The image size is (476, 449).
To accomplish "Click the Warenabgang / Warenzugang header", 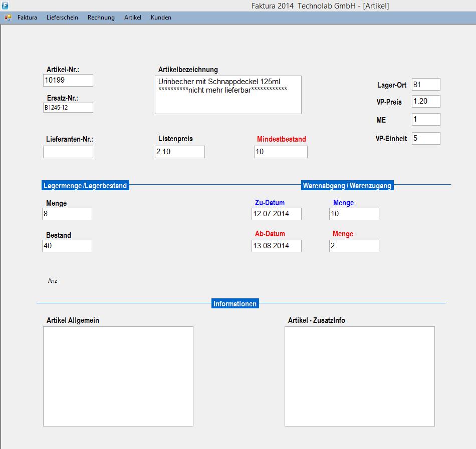I will click(347, 186).
